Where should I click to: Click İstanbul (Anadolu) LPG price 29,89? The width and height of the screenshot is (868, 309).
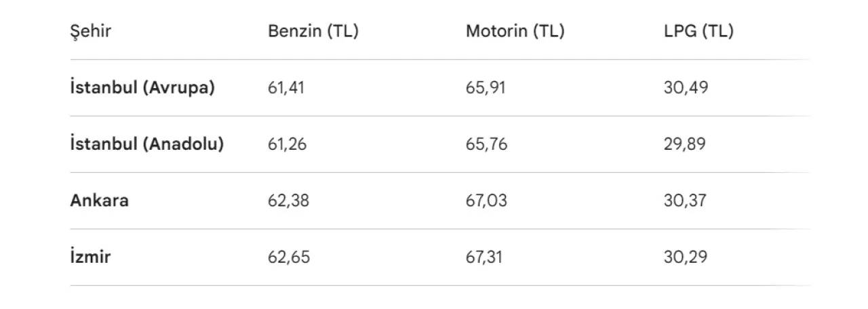pyautogui.click(x=686, y=144)
